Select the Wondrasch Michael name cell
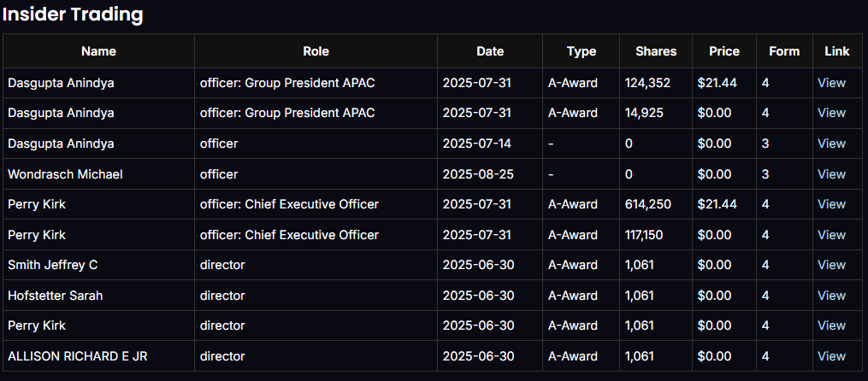This screenshot has height=381, width=868. (65, 174)
